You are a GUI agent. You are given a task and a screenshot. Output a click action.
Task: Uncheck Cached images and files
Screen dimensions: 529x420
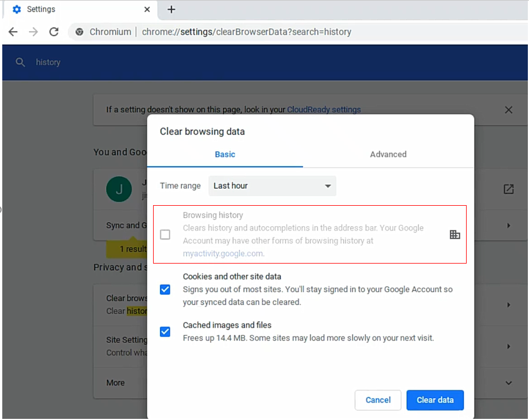[165, 332]
